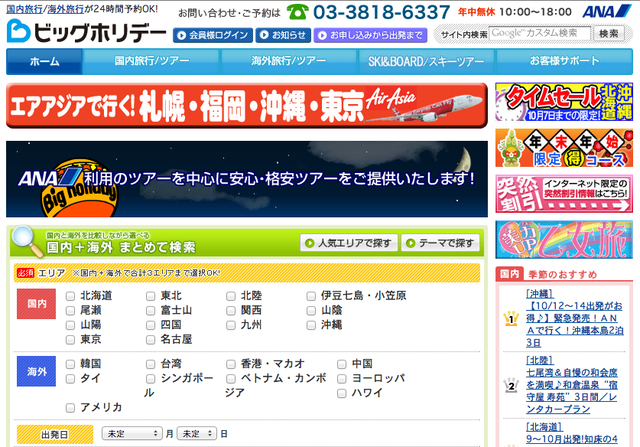Click the 検索 site search button
Image resolution: width=640 pixels, height=447 pixels.
point(609,33)
